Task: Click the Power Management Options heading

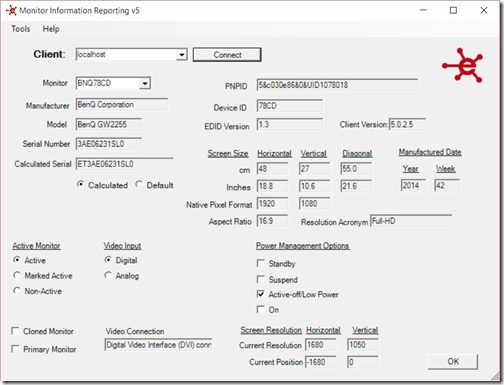Action: click(x=302, y=246)
